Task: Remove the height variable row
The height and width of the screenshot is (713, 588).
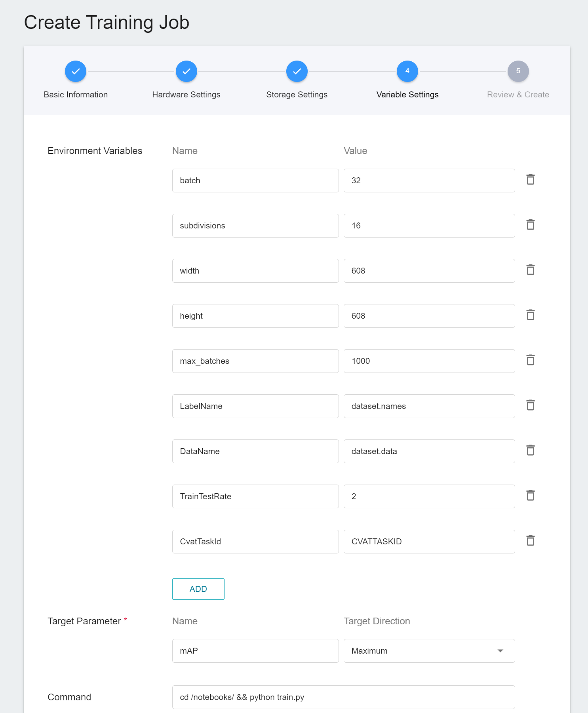Action: point(531,315)
